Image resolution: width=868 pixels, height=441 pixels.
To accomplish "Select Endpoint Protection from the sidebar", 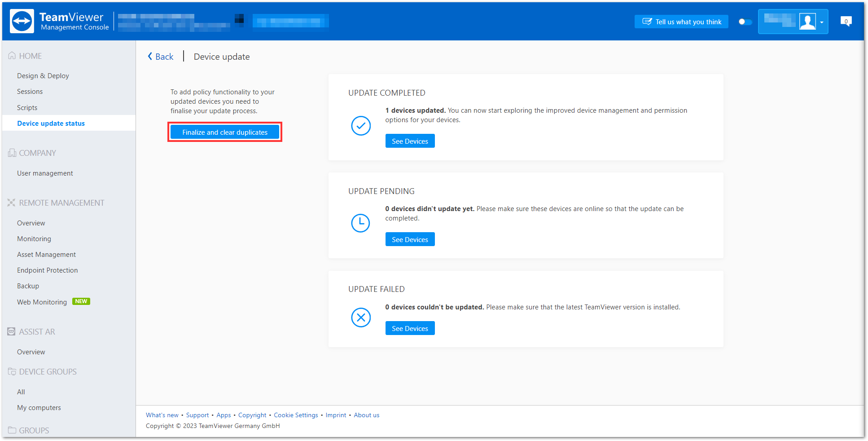I will coord(47,270).
